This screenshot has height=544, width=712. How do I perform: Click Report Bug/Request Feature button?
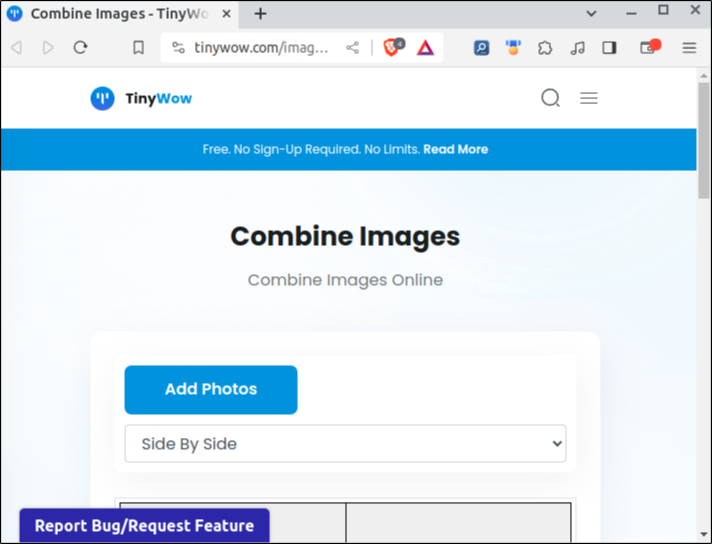tap(144, 525)
